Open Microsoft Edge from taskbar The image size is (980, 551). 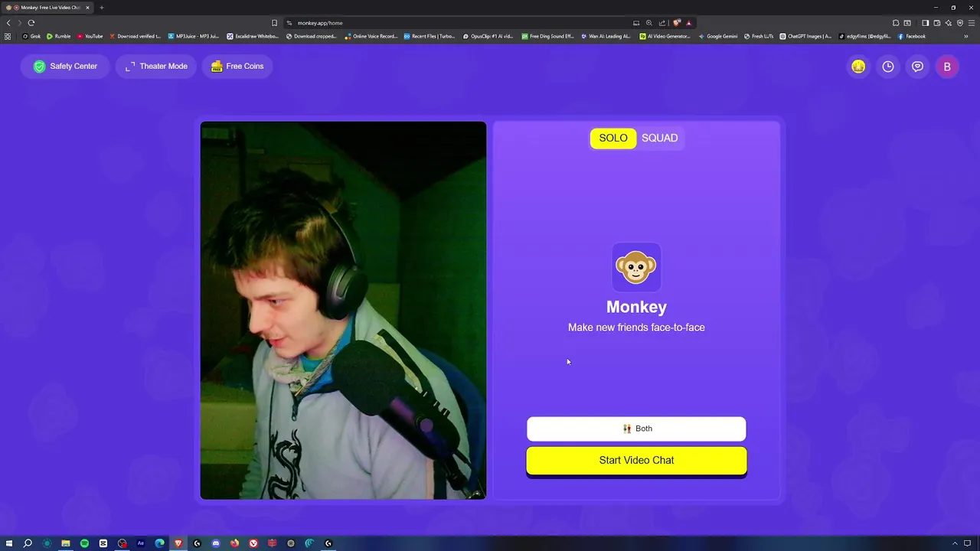click(x=159, y=543)
